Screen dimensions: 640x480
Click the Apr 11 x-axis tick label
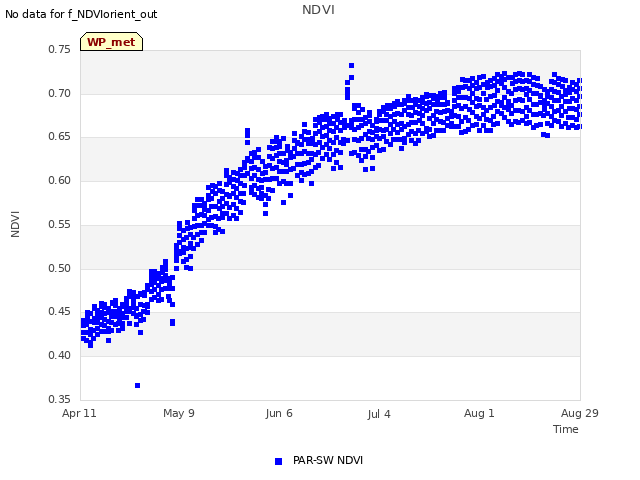click(79, 413)
